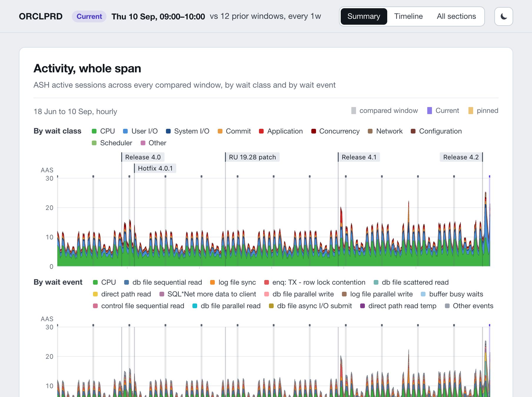Click the Activity, whole span heading
532x397 pixels.
(87, 69)
